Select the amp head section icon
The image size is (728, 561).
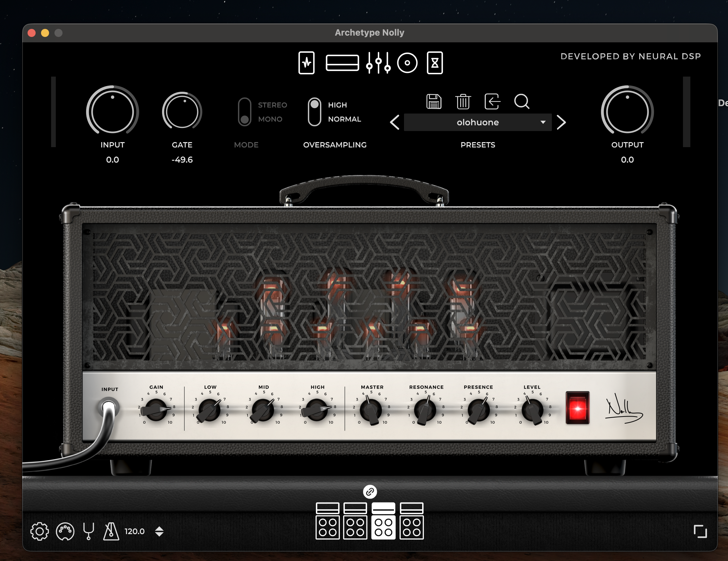pos(342,63)
